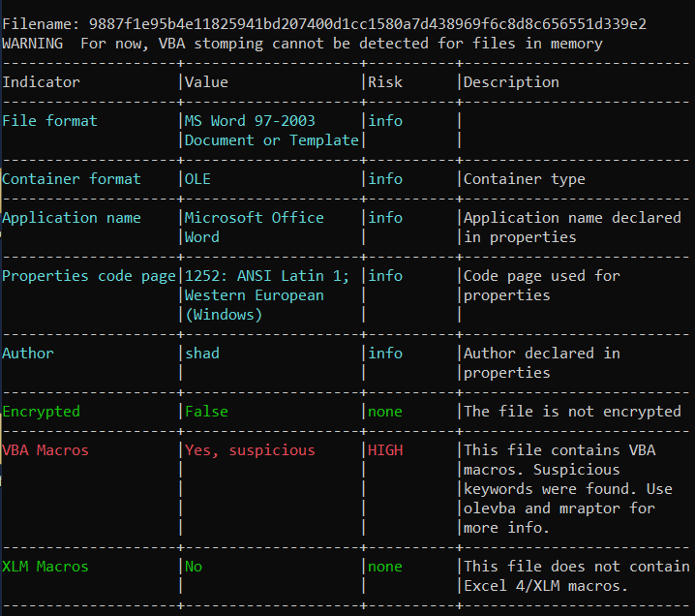Click 'Code page used for' description

click(542, 276)
